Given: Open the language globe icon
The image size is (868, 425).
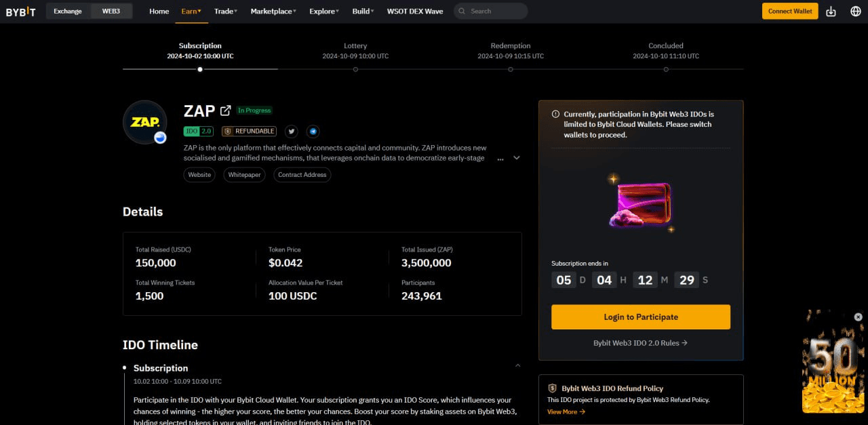Looking at the screenshot, I should click(855, 12).
